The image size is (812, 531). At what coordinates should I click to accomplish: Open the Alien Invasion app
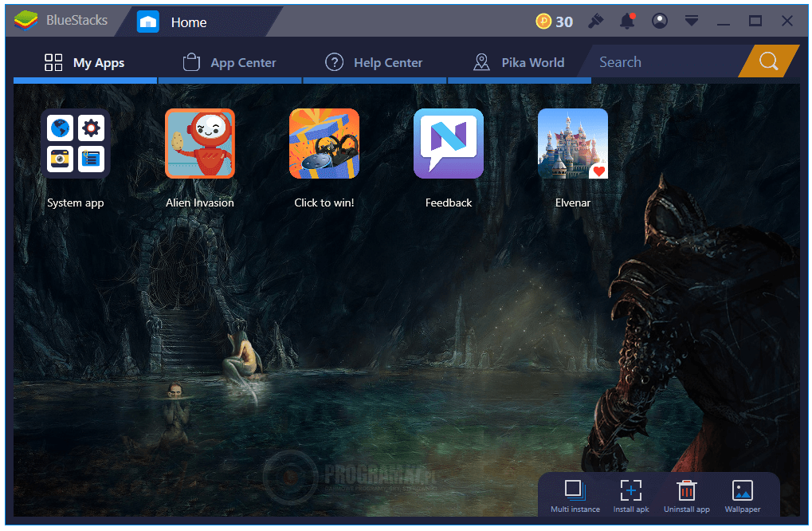click(x=199, y=144)
